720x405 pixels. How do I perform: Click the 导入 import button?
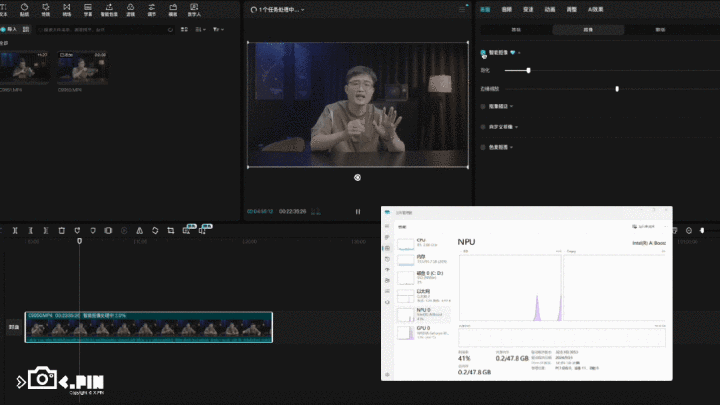12,29
